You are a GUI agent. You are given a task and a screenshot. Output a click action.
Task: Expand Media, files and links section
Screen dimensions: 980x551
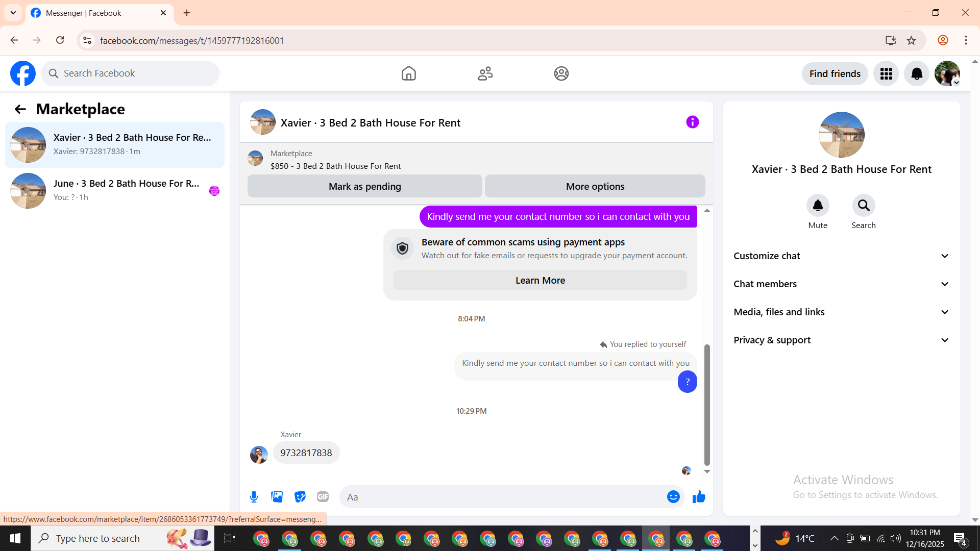(x=842, y=312)
